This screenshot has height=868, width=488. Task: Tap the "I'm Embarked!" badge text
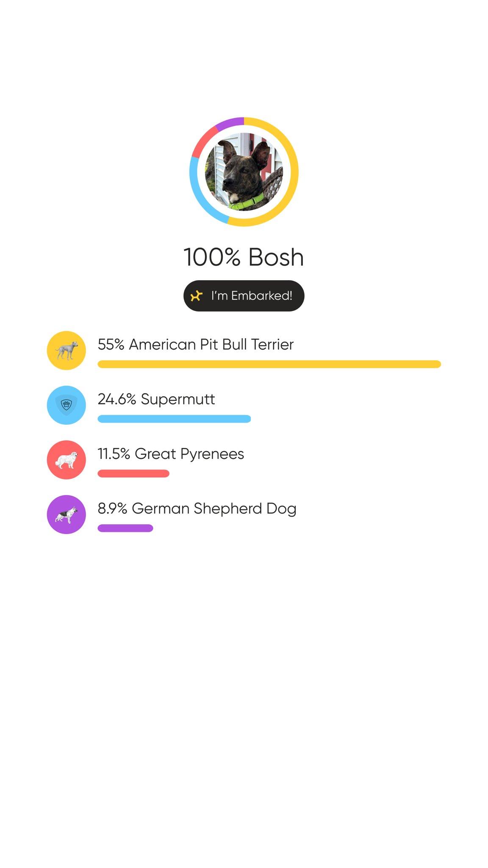[252, 296]
